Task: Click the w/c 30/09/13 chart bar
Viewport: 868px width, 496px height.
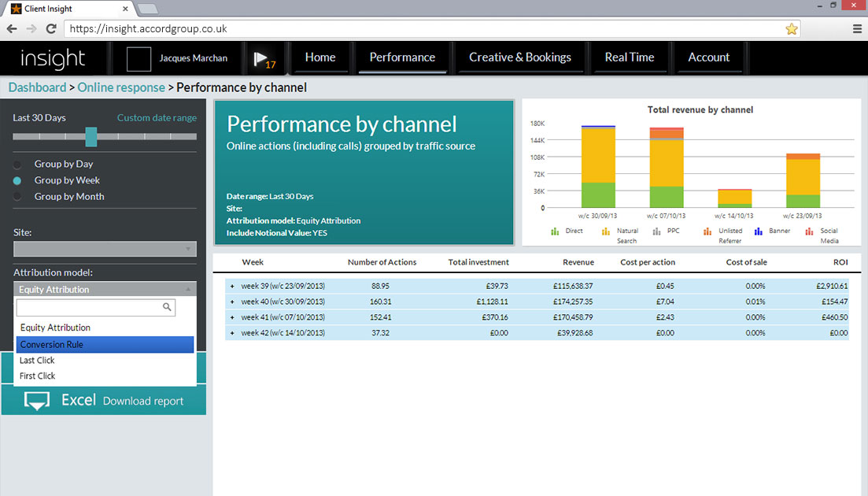Action: [x=598, y=167]
